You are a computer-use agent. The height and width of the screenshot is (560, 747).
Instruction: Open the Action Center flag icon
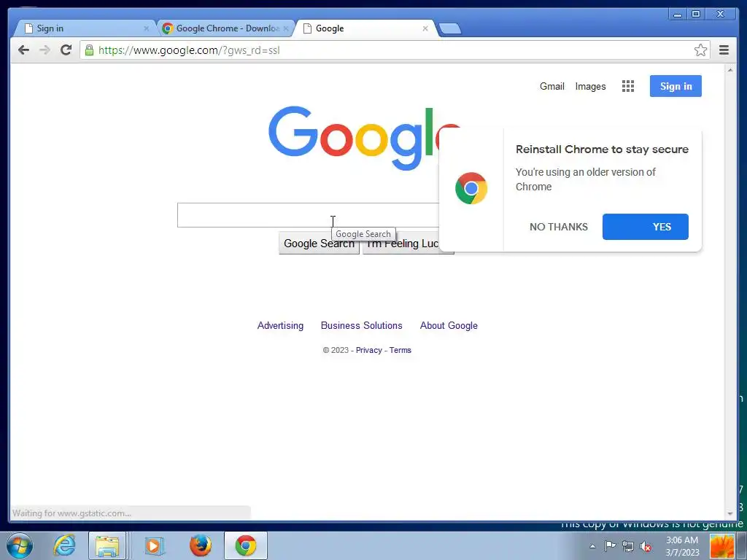coord(610,546)
